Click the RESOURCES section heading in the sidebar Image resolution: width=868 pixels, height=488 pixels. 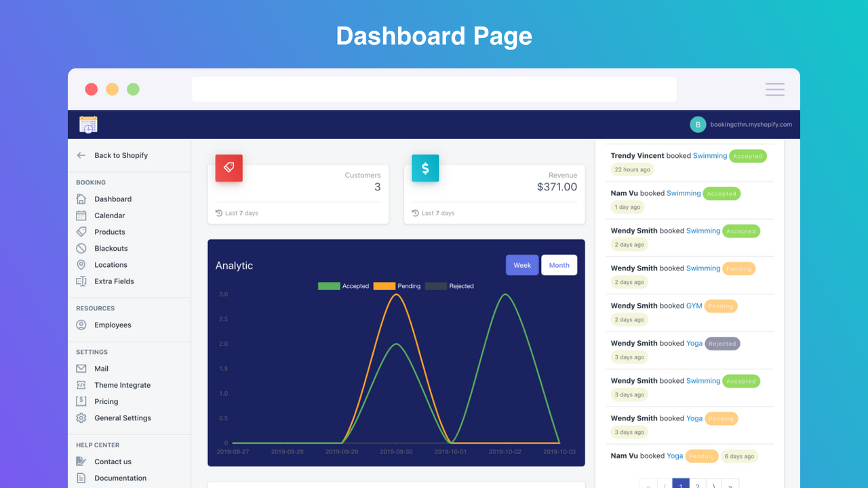tap(96, 308)
